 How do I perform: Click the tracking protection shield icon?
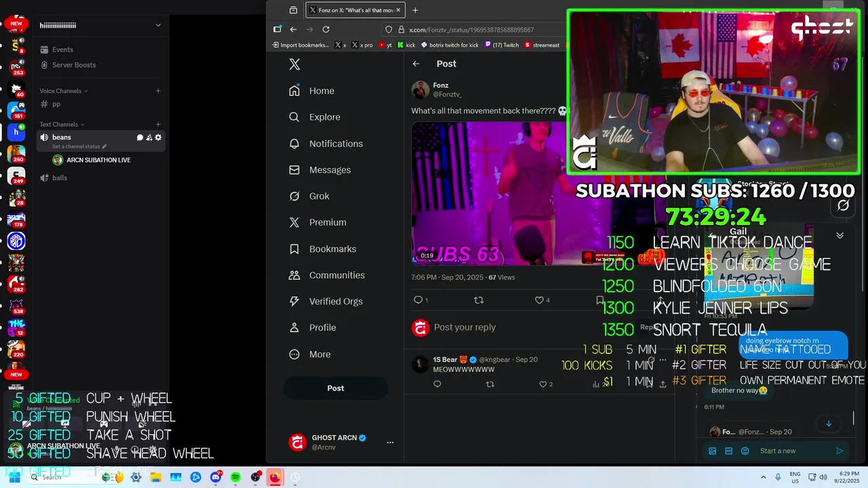click(x=389, y=30)
